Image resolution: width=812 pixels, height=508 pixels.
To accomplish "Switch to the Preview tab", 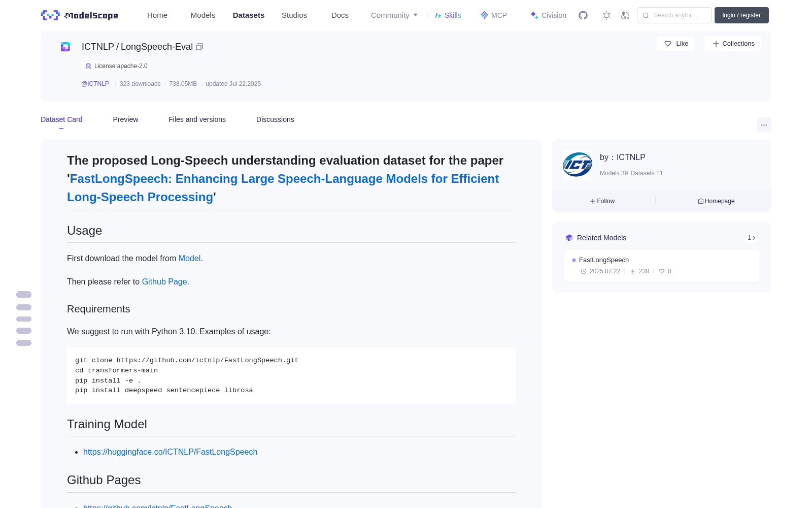I will coord(125,119).
